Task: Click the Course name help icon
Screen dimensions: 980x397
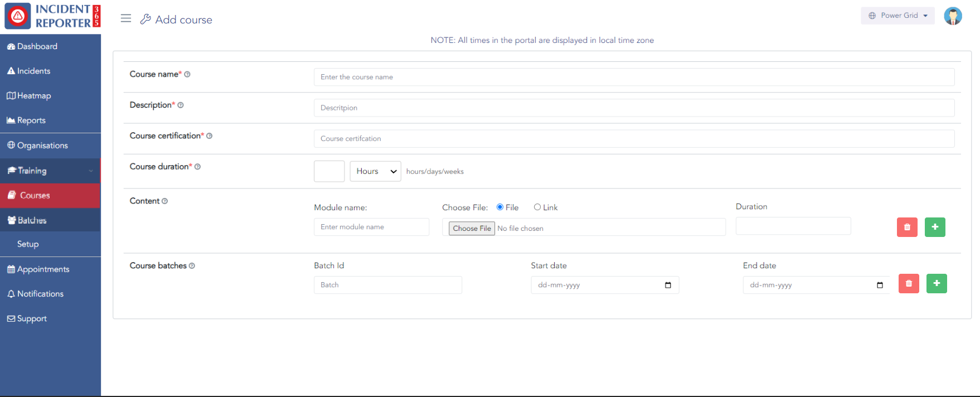Action: click(x=187, y=75)
